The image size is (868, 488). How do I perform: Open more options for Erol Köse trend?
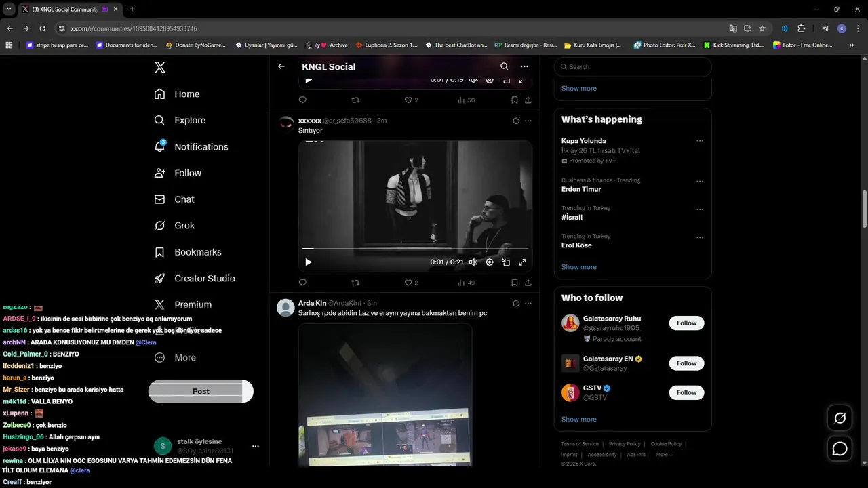700,237
